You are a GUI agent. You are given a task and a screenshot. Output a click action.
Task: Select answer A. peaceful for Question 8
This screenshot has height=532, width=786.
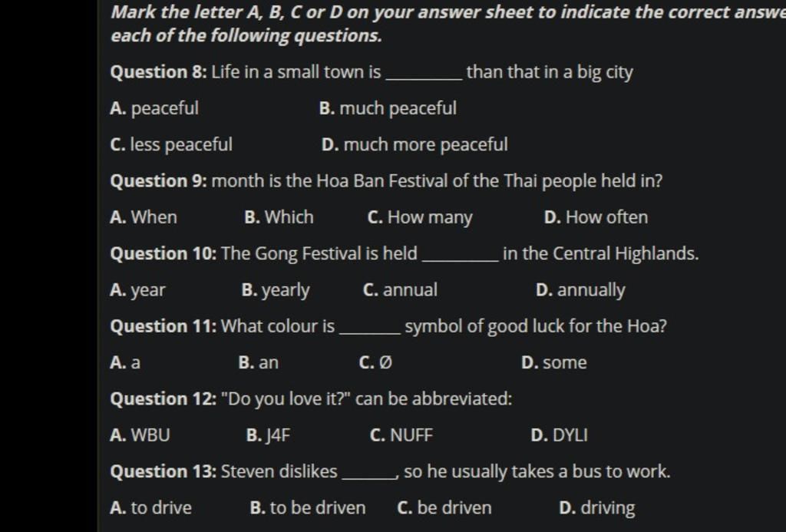click(154, 108)
